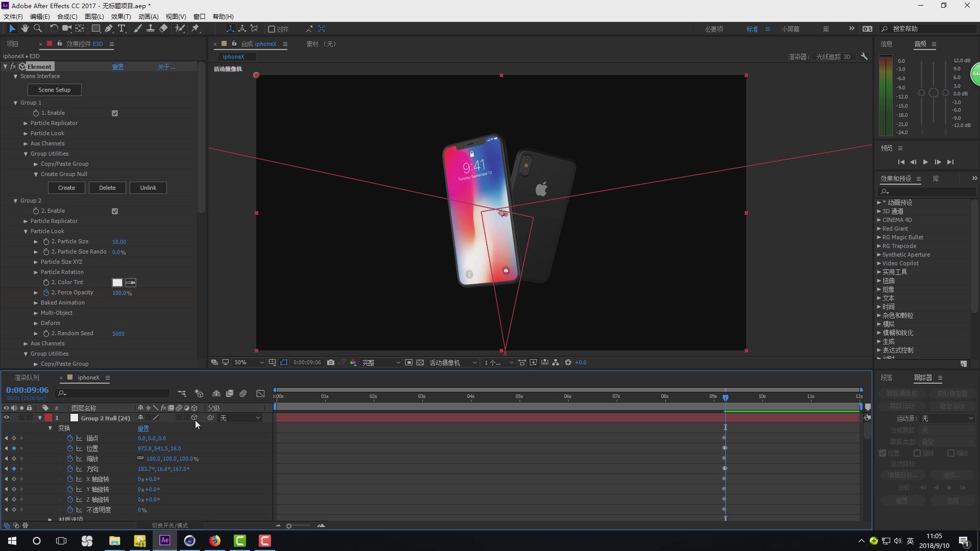Select the Pen tool
Viewport: 980px width, 551px height.
(109, 29)
